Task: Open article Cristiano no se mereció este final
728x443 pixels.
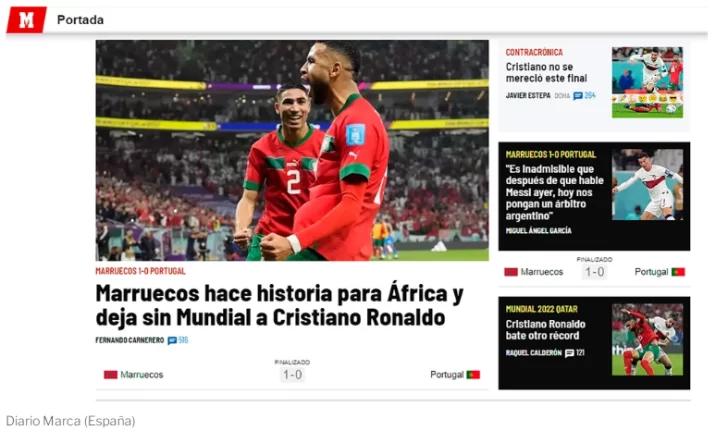Action: point(546,72)
